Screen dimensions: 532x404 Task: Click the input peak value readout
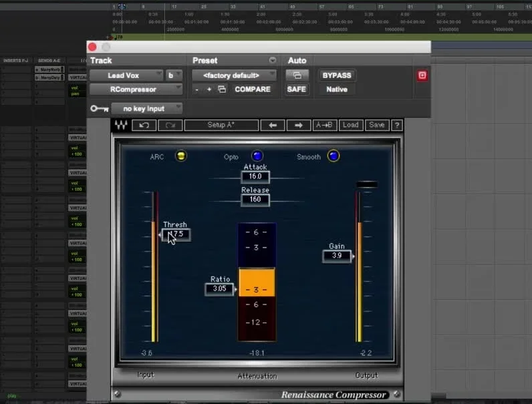tap(146, 353)
